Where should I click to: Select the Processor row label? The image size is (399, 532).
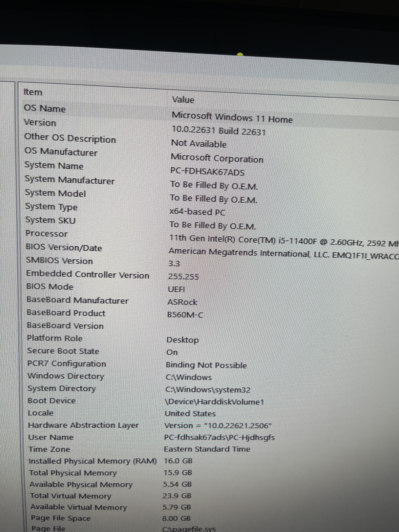pos(47,234)
